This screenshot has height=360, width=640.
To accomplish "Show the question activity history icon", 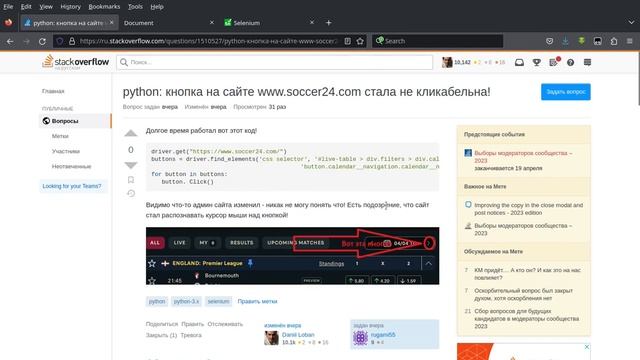I will (x=131, y=193).
